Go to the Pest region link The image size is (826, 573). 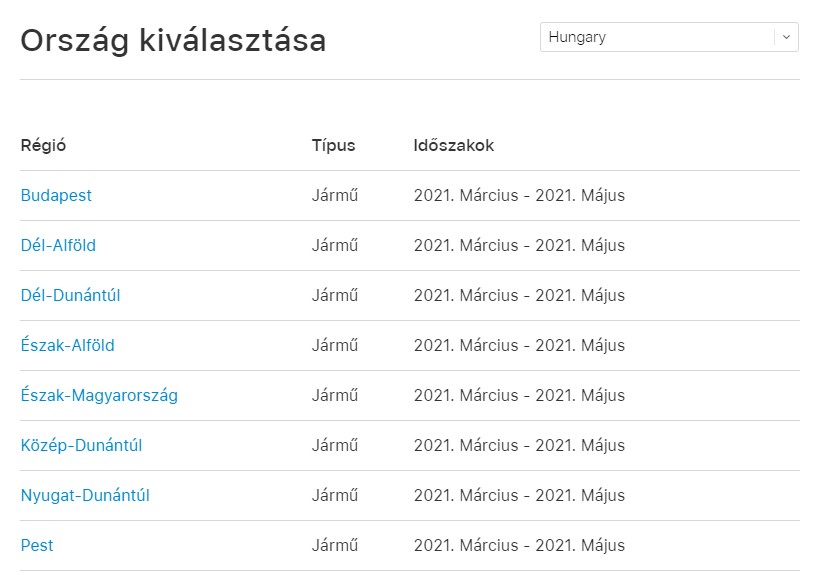(37, 546)
